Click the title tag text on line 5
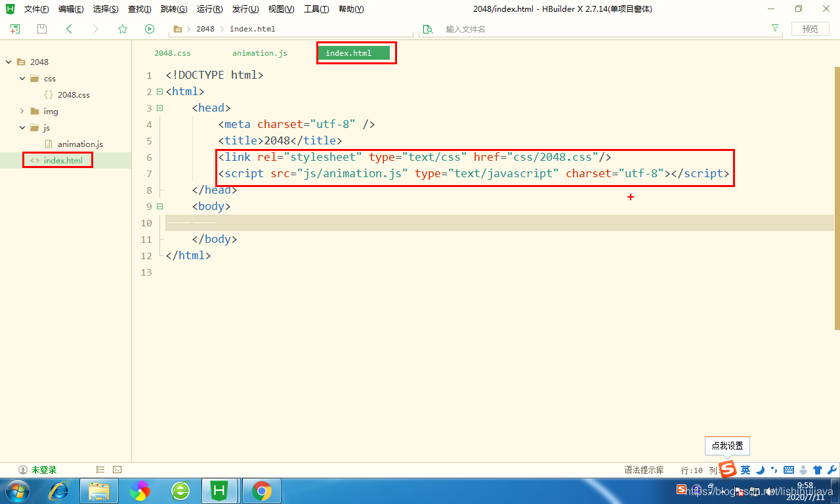The width and height of the screenshot is (840, 504). [x=280, y=141]
